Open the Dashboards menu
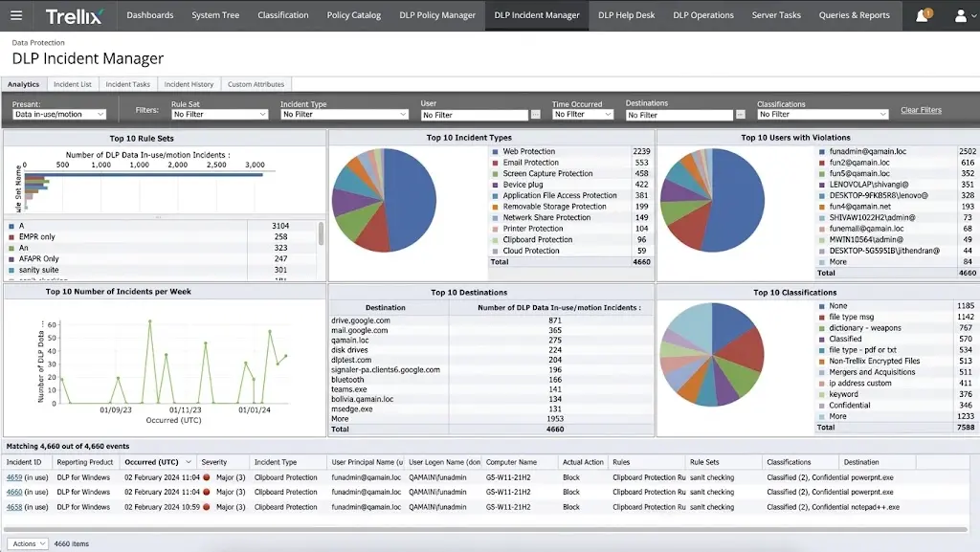The height and width of the screenshot is (552, 980). pos(150,15)
